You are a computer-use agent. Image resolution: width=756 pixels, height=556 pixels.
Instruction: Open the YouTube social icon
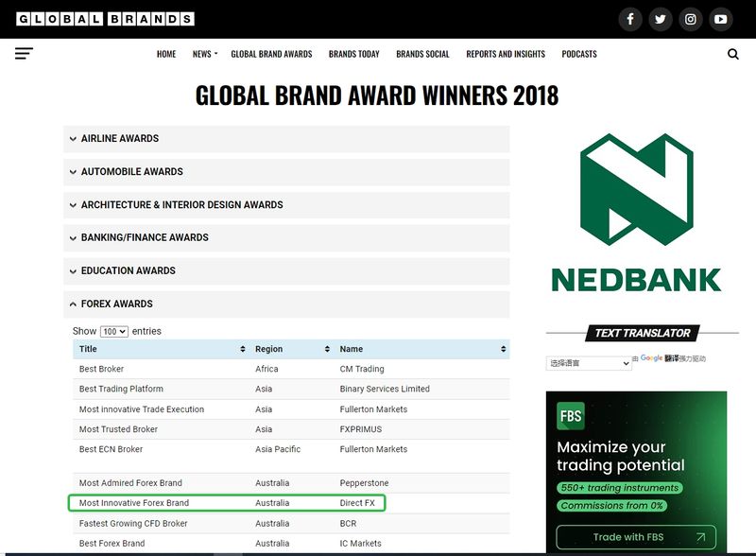721,19
